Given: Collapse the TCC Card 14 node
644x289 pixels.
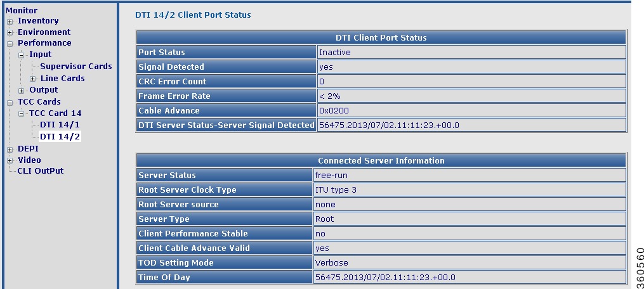Looking at the screenshot, I should click(21, 113).
